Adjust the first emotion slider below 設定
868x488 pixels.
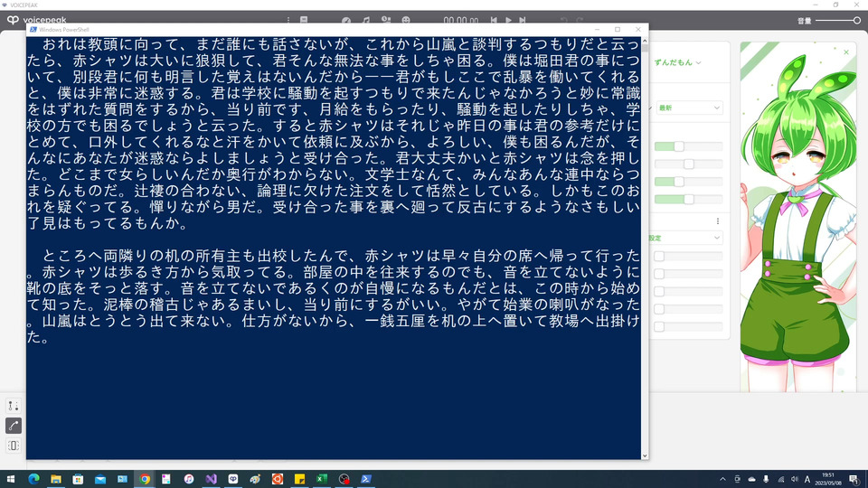click(x=659, y=256)
